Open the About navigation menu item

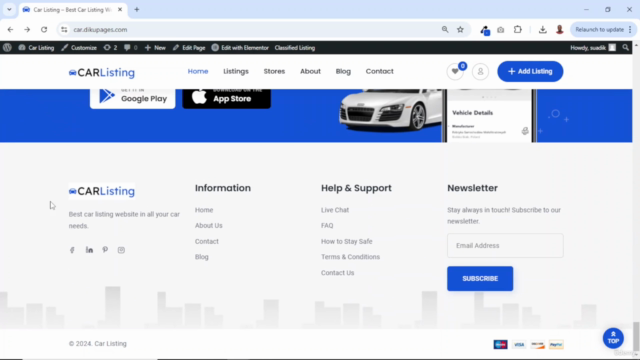310,71
